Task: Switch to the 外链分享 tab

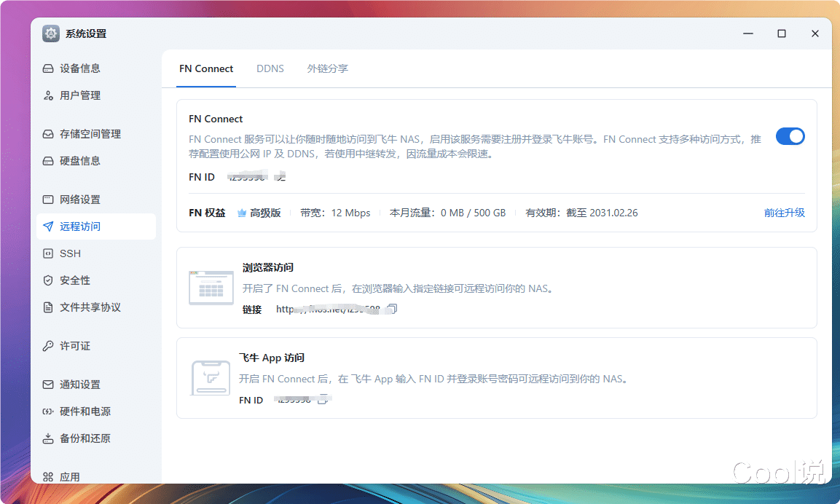Action: (327, 68)
